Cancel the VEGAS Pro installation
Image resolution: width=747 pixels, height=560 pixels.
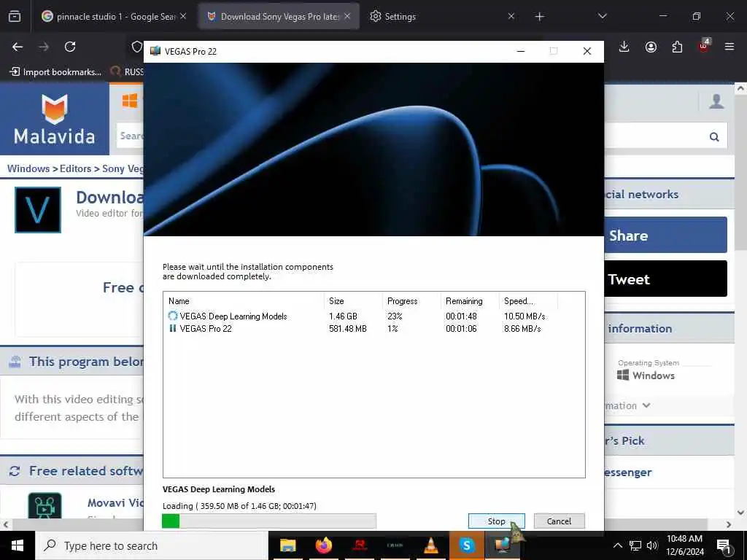coord(559,521)
